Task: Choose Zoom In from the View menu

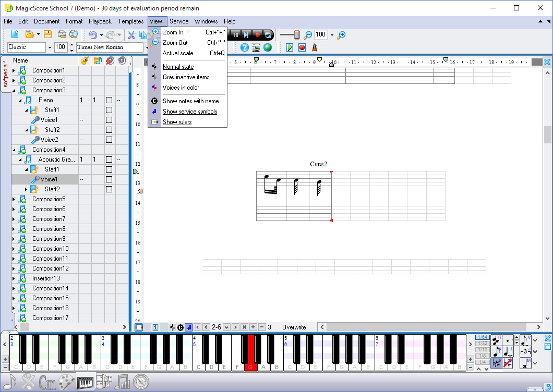Action: pyautogui.click(x=187, y=32)
